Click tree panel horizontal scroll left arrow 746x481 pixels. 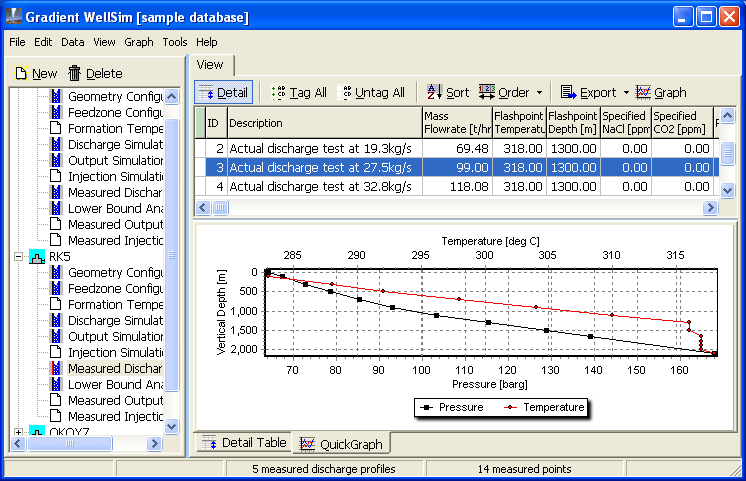[18, 443]
